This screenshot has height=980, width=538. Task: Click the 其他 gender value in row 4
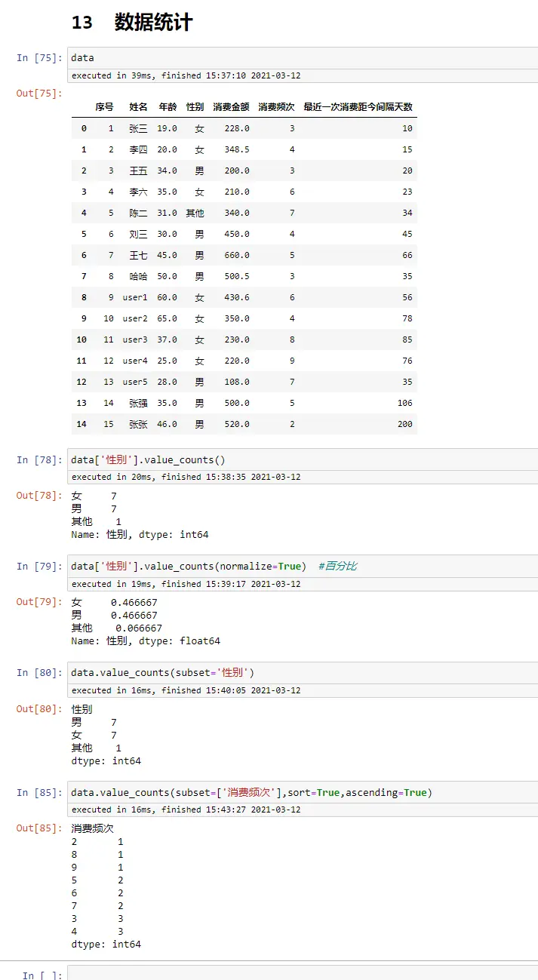click(195, 214)
